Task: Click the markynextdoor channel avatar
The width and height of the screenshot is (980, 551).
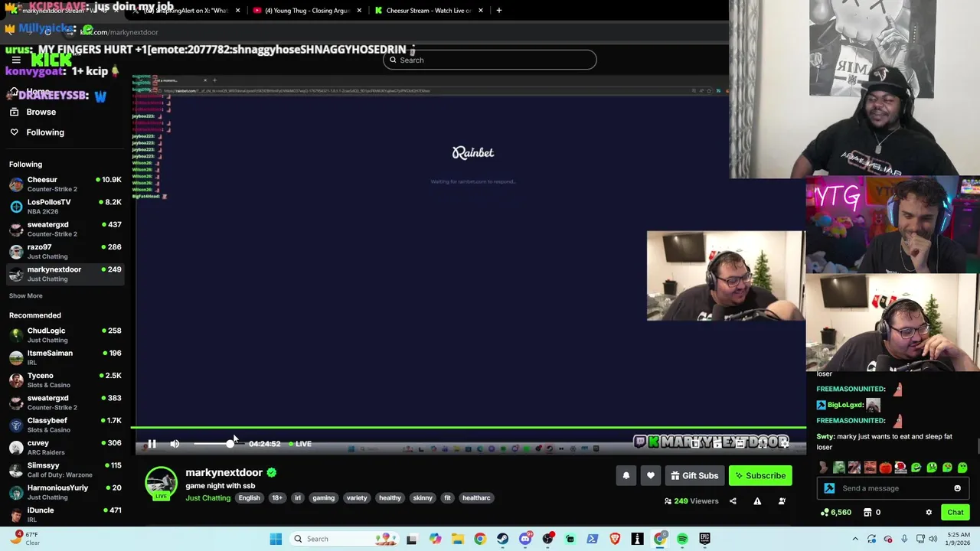Action: coord(161,484)
